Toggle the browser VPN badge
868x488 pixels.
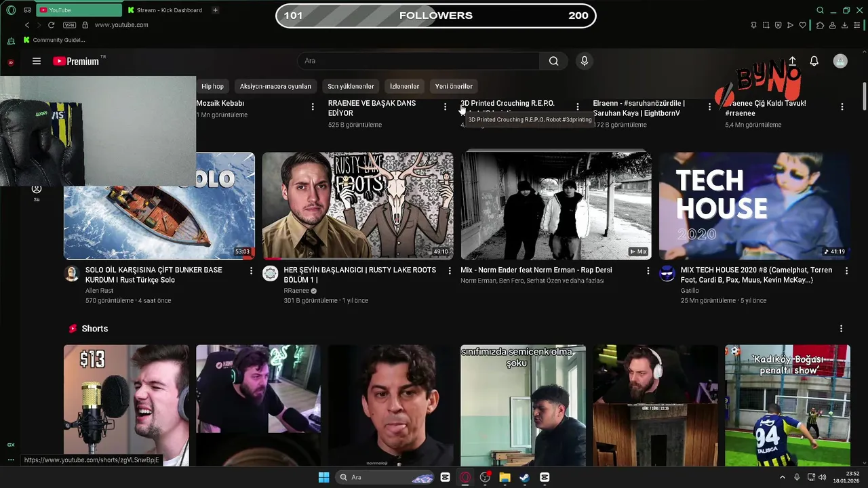coord(69,25)
